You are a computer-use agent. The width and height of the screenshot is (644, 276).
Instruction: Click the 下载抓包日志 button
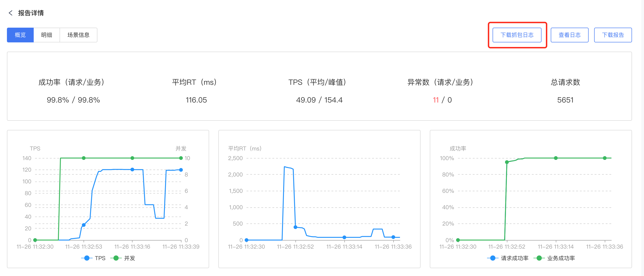(x=517, y=35)
